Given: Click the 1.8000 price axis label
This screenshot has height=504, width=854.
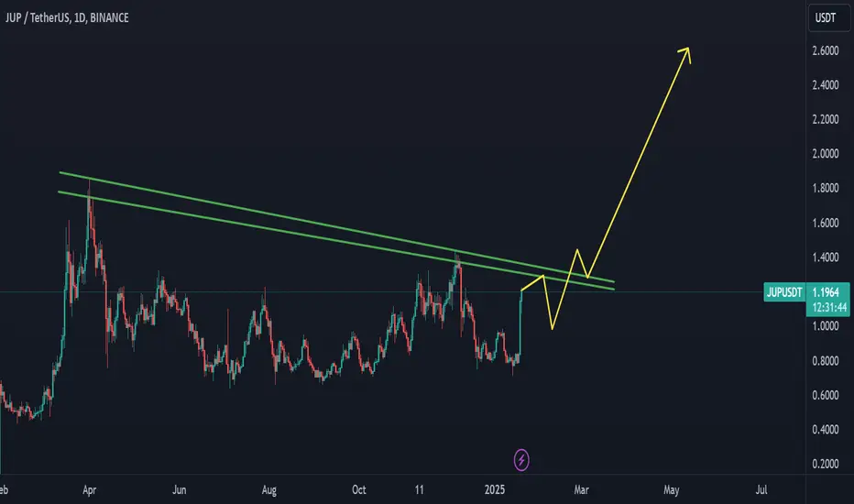Looking at the screenshot, I should [825, 188].
